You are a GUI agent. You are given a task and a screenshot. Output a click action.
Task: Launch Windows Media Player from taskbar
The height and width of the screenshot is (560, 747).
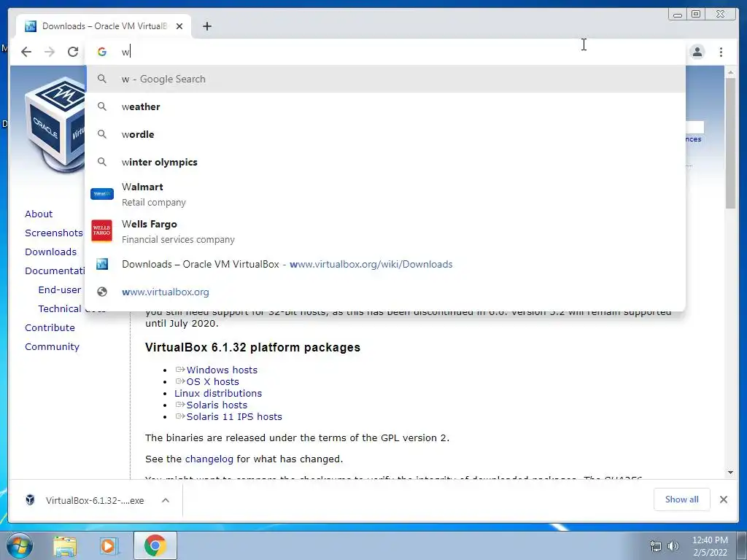[x=109, y=545]
